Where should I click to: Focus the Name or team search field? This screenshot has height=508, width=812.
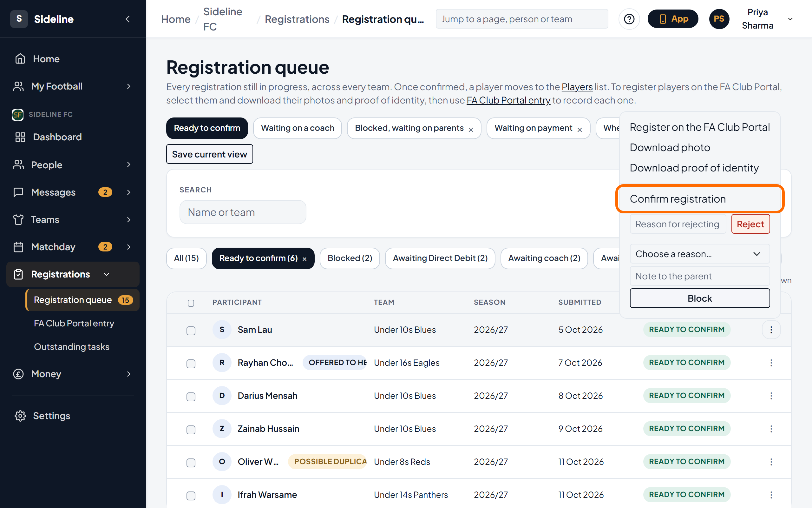point(243,212)
